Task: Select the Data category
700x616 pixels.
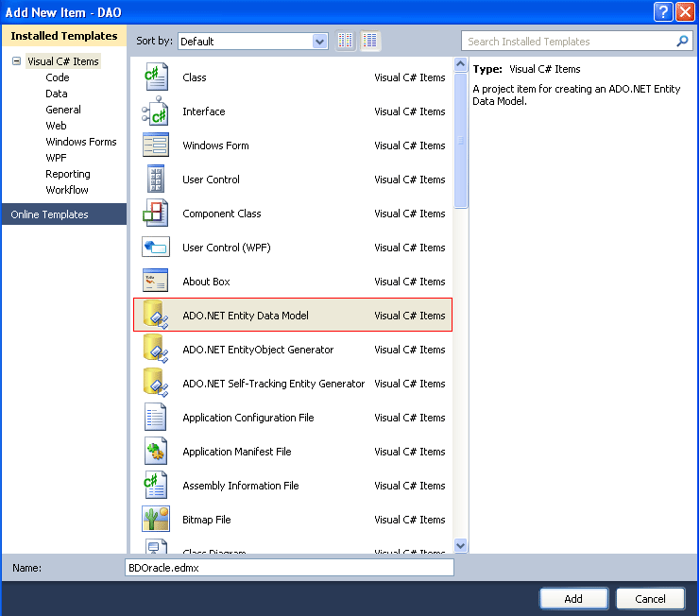Action: [57, 94]
